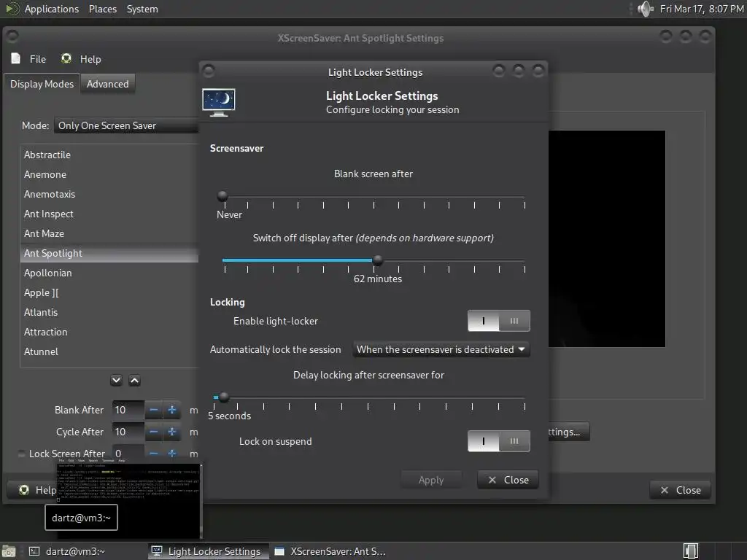747x560 pixels.
Task: Open the Applications menu
Action: pyautogui.click(x=52, y=9)
